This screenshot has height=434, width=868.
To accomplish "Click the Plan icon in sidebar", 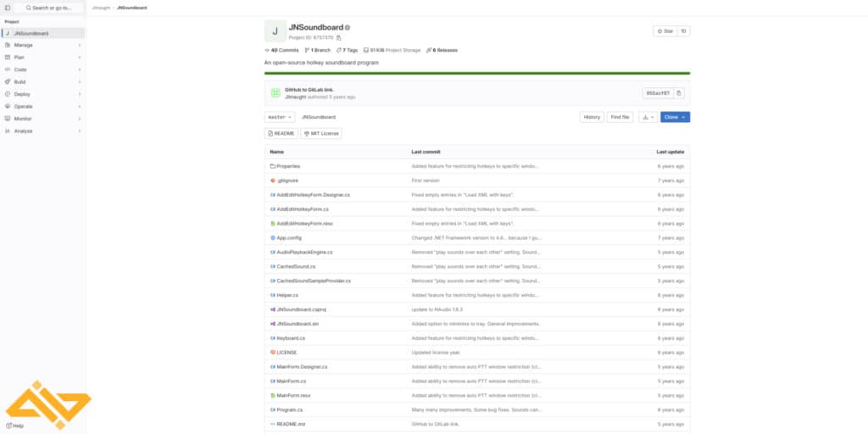I will [8, 58].
